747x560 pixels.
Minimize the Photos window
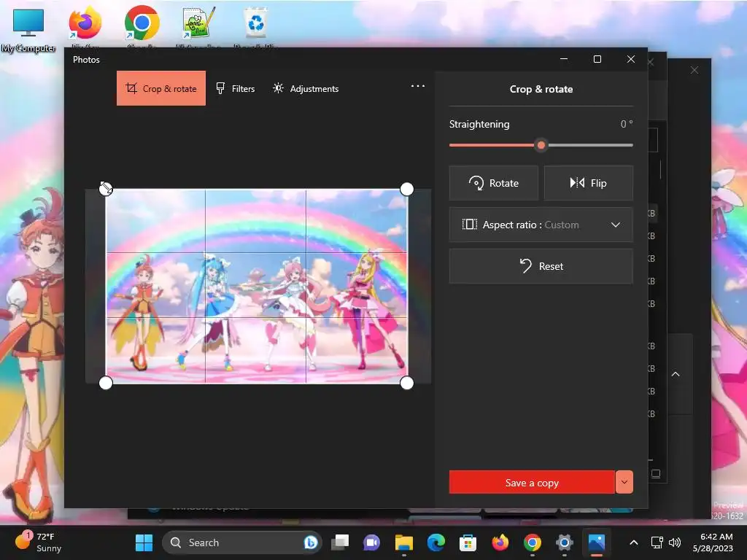click(x=564, y=59)
